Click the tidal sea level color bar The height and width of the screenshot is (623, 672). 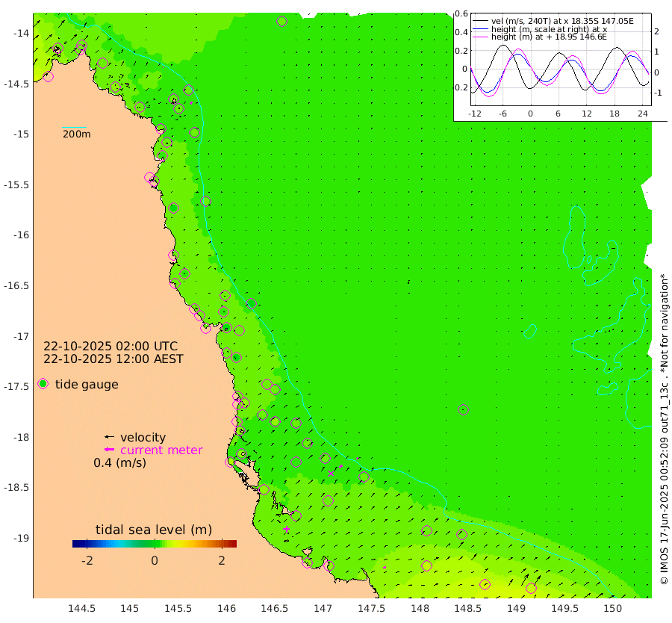(x=155, y=544)
